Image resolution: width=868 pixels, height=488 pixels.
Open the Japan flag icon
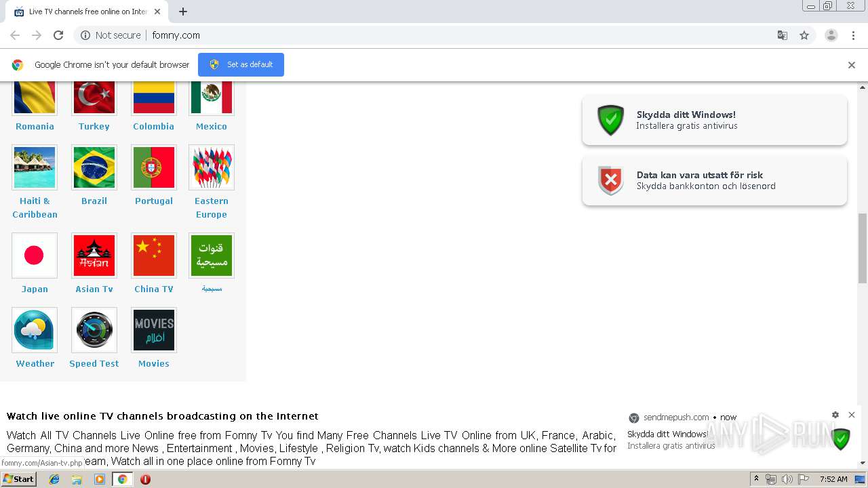35,256
